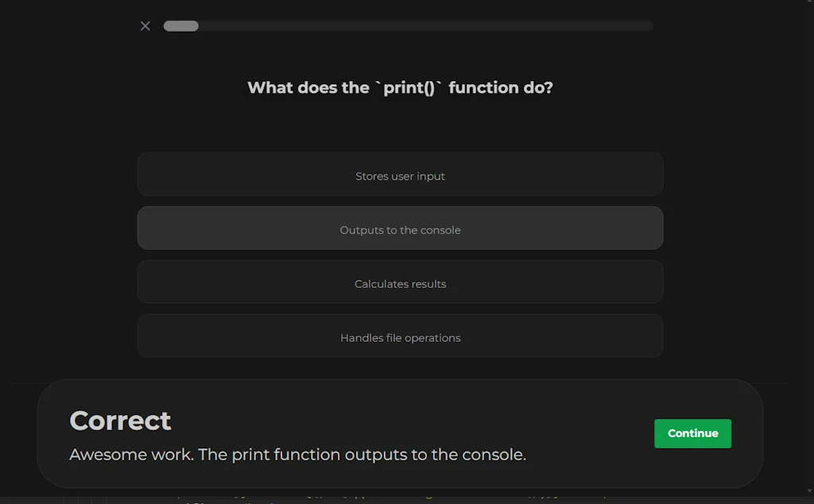The height and width of the screenshot is (504, 814).
Task: Click the question title 'What does print() do'
Action: pyautogui.click(x=400, y=87)
